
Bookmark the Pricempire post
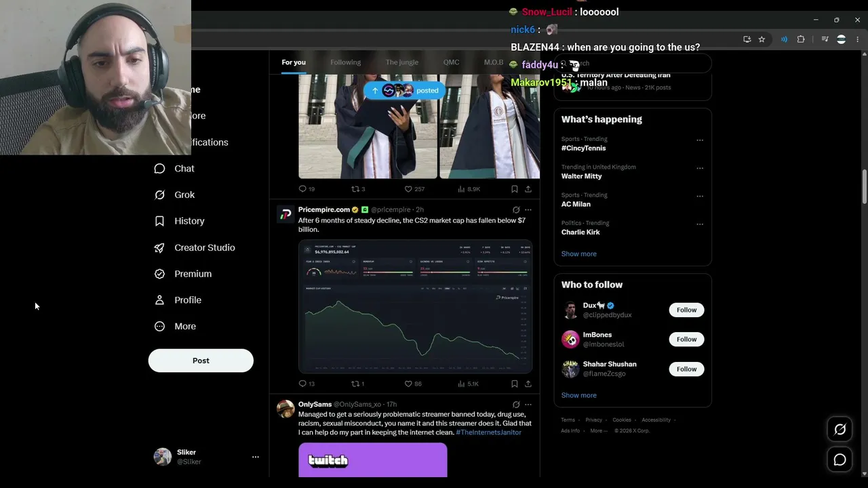[x=515, y=384]
